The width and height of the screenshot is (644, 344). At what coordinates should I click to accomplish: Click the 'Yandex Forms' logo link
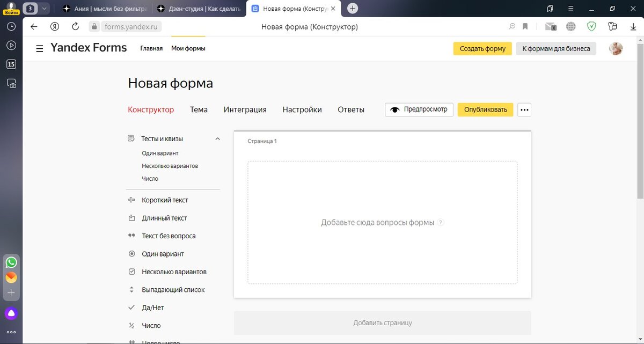click(x=89, y=48)
